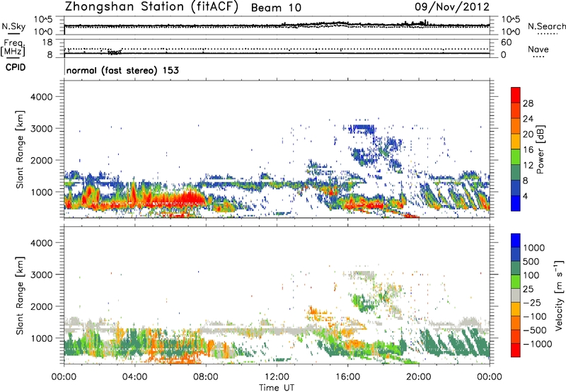Click the 18 tick on the frequency axis
Image resolution: width=566 pixels, height=392 pixels.
47,42
